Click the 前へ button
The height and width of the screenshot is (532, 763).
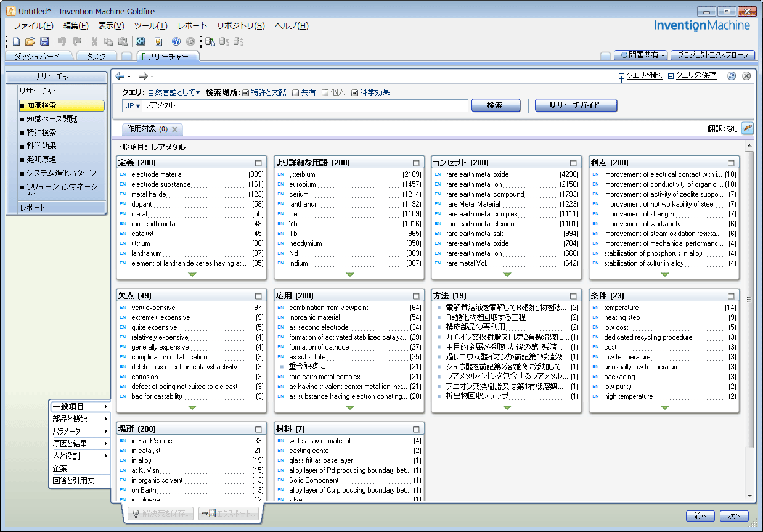point(700,516)
